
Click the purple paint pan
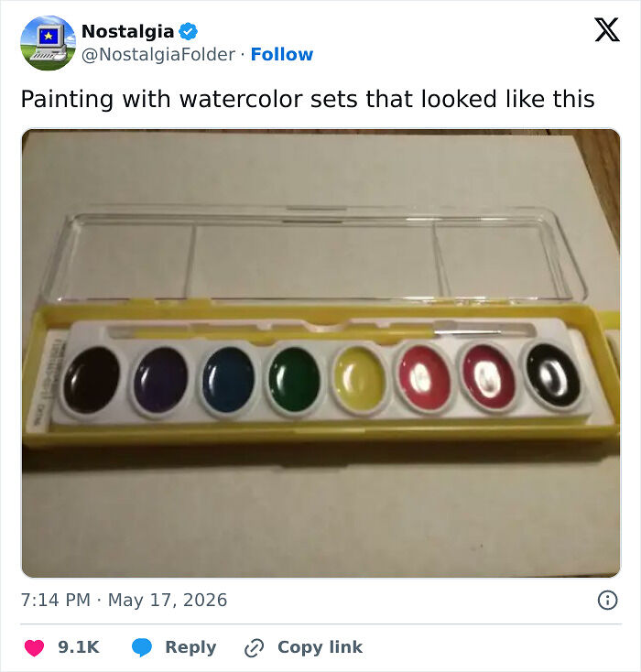(161, 381)
